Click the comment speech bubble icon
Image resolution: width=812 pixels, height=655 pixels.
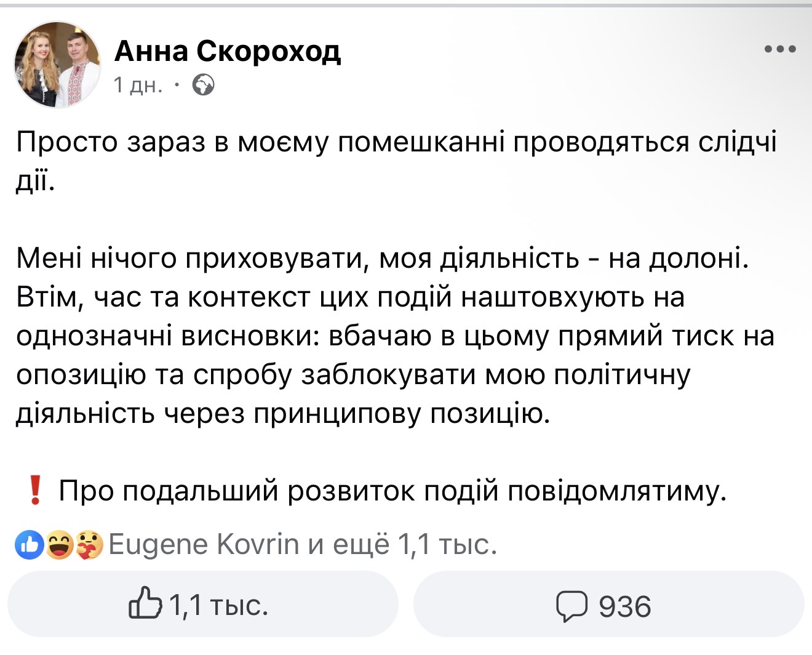pos(571,606)
